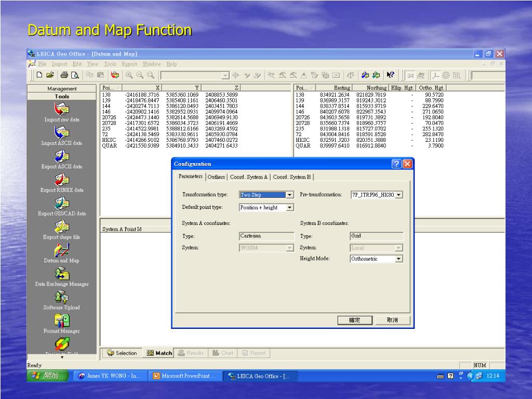Click the Start button on taskbar
The width and height of the screenshot is (532, 399).
click(48, 376)
